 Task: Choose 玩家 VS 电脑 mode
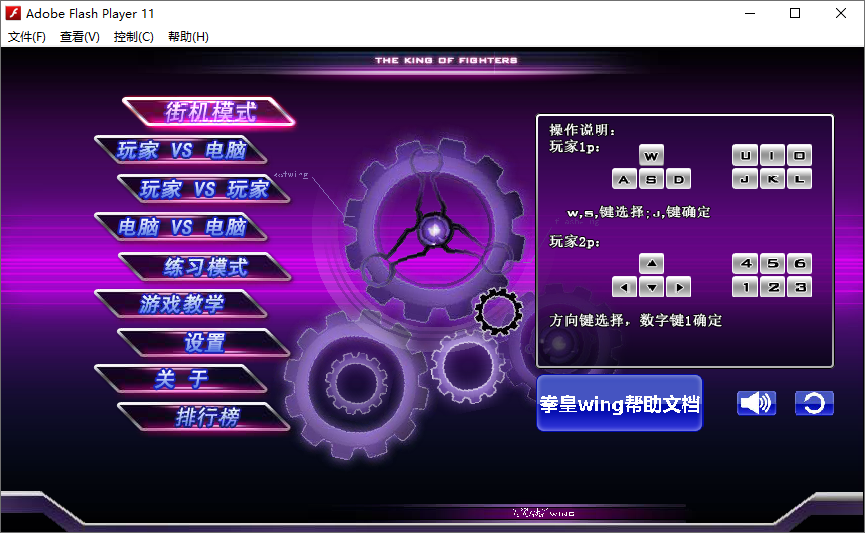pyautogui.click(x=181, y=150)
